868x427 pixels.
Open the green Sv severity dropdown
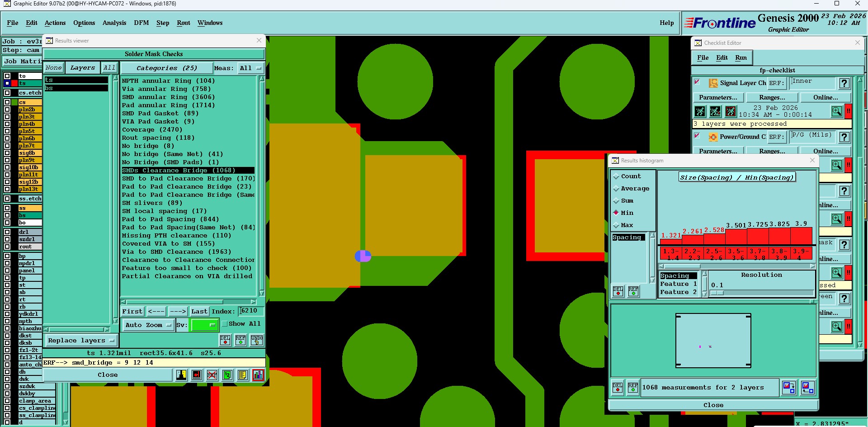[x=205, y=325]
